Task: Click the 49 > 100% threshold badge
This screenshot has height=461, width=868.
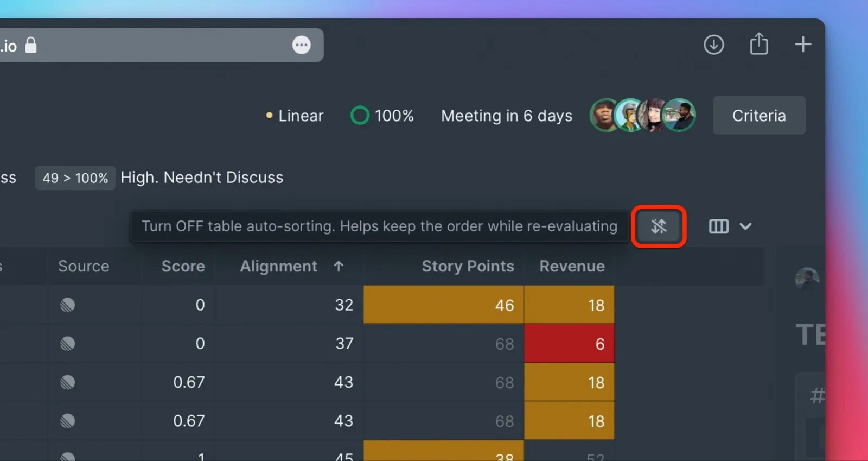Action: tap(75, 178)
